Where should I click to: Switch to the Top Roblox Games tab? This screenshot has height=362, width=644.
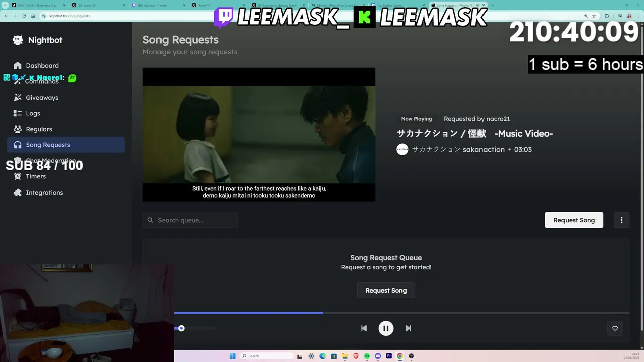pyautogui.click(x=397, y=5)
